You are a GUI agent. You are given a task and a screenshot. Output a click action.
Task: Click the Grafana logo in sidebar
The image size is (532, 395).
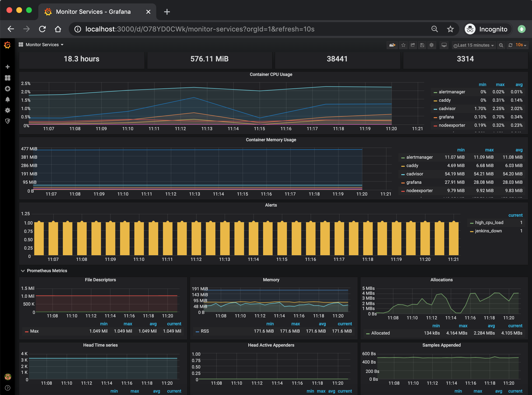[7, 45]
